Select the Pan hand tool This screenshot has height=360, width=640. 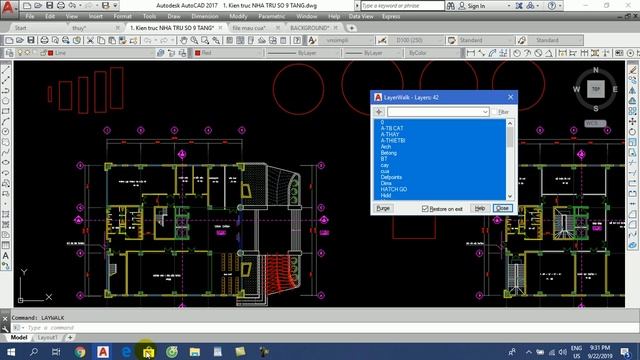tap(184, 40)
